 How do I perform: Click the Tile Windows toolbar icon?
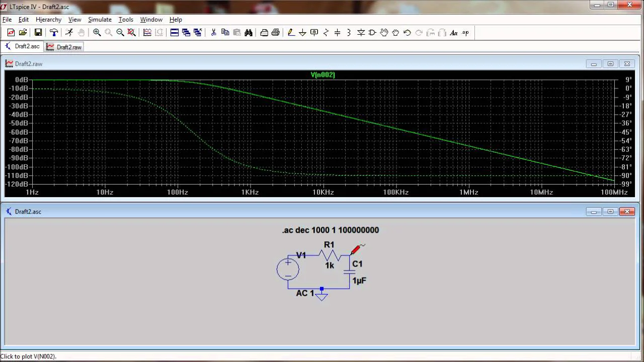click(175, 33)
